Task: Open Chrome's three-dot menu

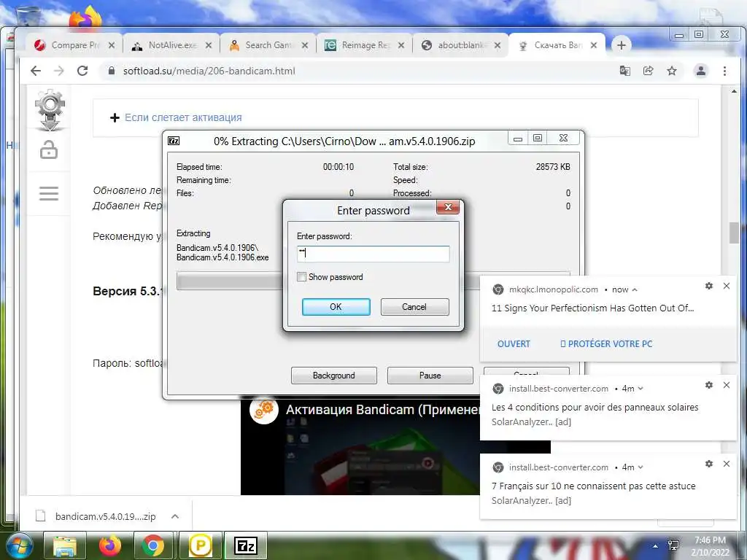Action: click(x=724, y=71)
